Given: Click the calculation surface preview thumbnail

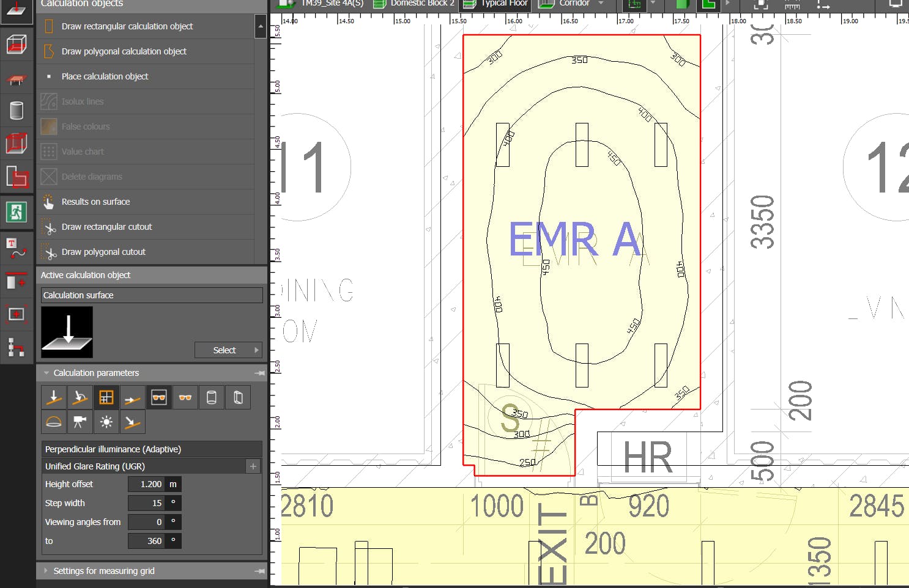Looking at the screenshot, I should (x=67, y=332).
